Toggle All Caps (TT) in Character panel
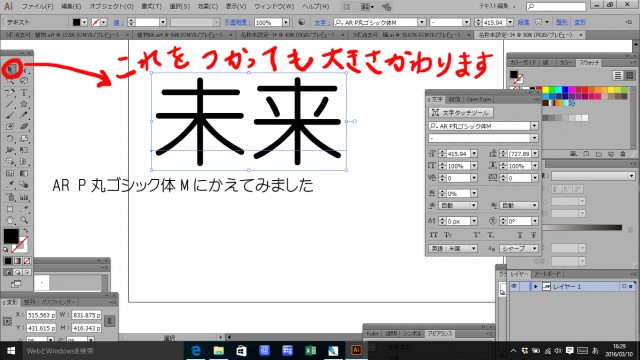Screen dimensions: 640x360 coord(433,235)
